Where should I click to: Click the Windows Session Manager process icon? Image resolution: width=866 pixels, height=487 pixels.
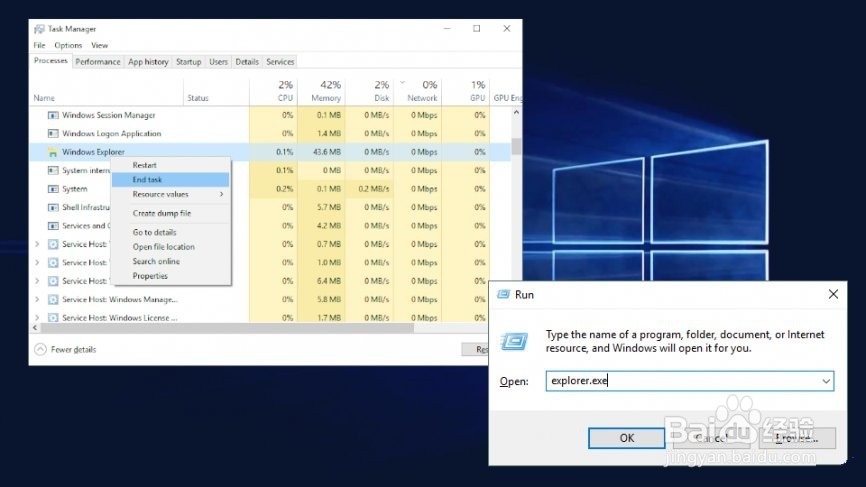coord(53,115)
